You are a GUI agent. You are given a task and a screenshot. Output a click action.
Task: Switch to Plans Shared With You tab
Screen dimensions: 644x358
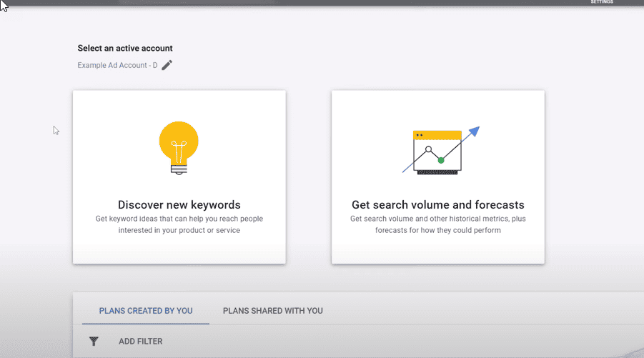[273, 311]
